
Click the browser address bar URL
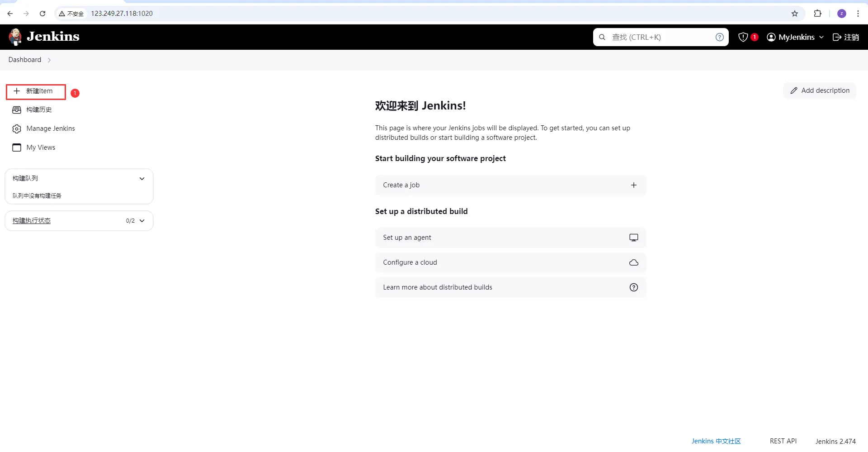(122, 14)
